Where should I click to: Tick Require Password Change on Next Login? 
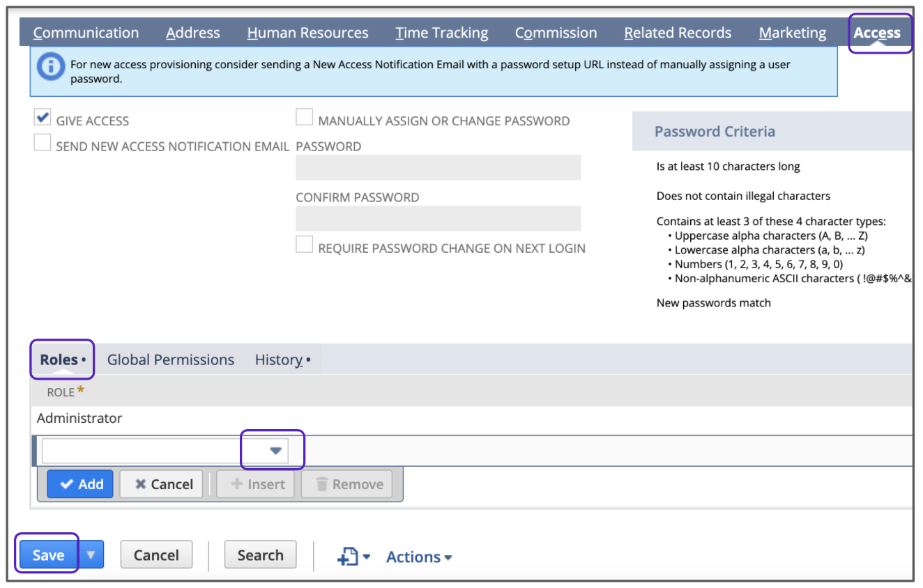click(x=305, y=246)
